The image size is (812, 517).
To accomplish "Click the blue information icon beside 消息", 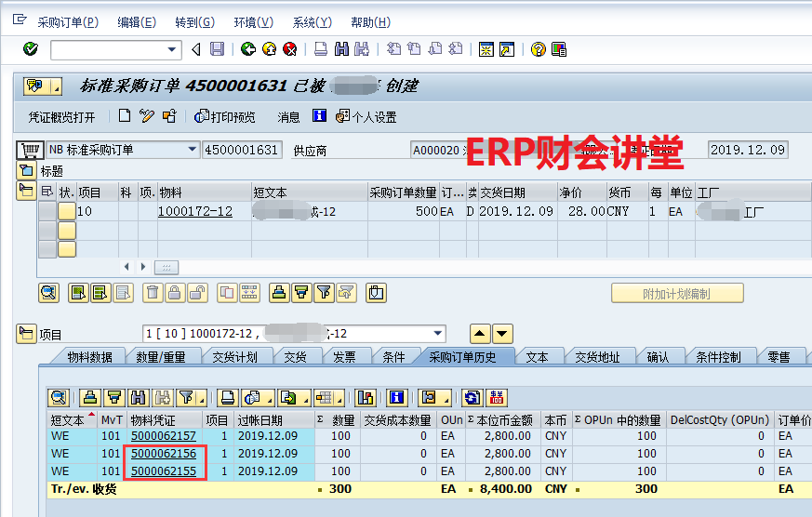I will point(319,116).
